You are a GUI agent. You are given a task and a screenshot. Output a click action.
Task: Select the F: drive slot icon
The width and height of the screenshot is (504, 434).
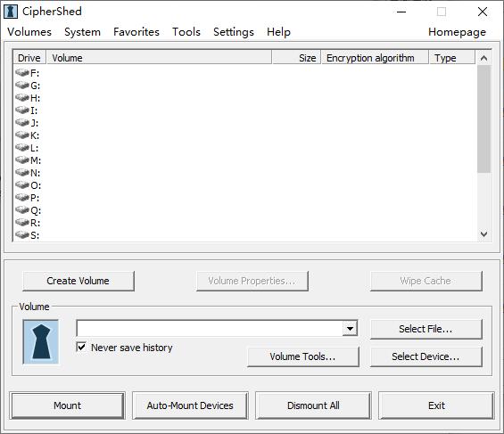point(22,72)
